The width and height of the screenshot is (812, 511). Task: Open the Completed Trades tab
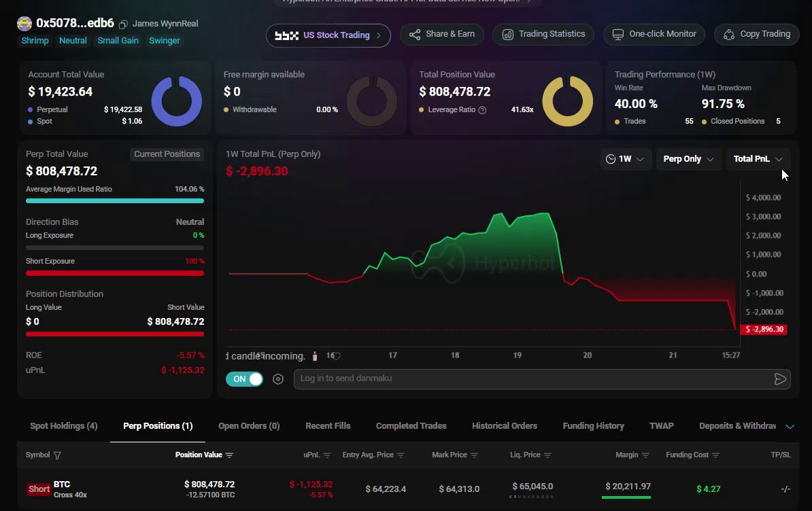[411, 426]
